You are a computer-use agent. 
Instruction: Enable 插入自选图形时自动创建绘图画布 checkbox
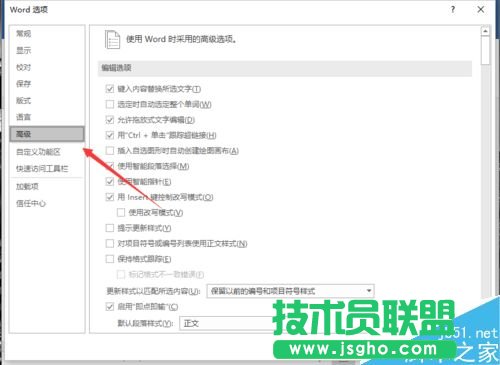[110, 151]
